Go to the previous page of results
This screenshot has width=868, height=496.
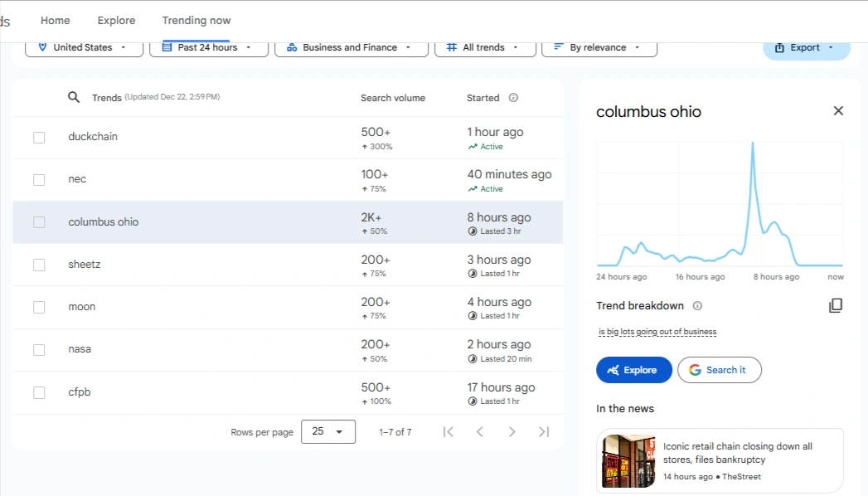point(480,432)
